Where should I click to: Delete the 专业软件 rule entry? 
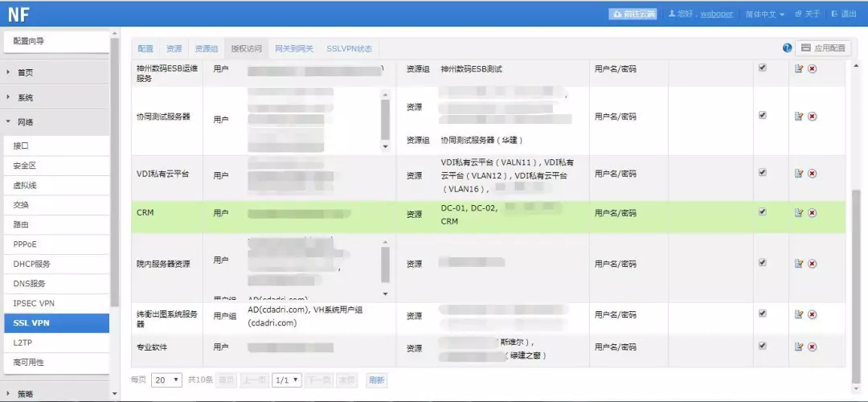click(813, 347)
